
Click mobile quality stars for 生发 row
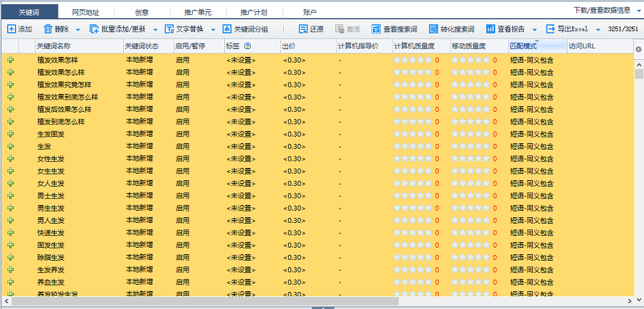[x=470, y=146]
